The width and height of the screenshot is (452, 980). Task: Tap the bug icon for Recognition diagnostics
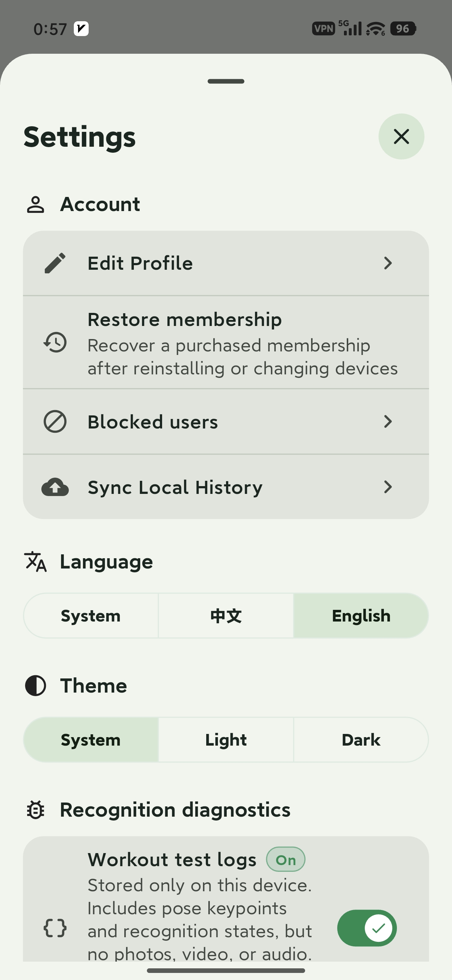[35, 810]
